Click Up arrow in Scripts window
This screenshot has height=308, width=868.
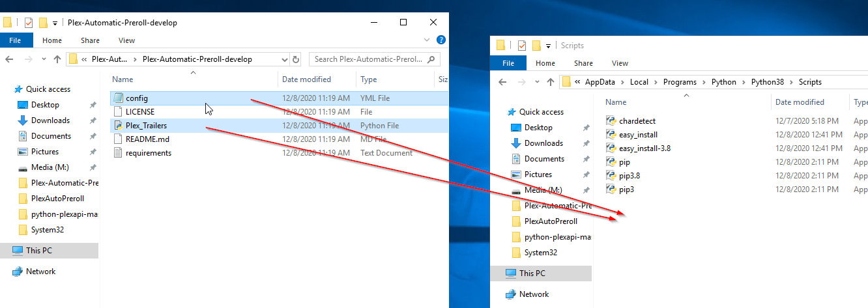click(x=551, y=82)
